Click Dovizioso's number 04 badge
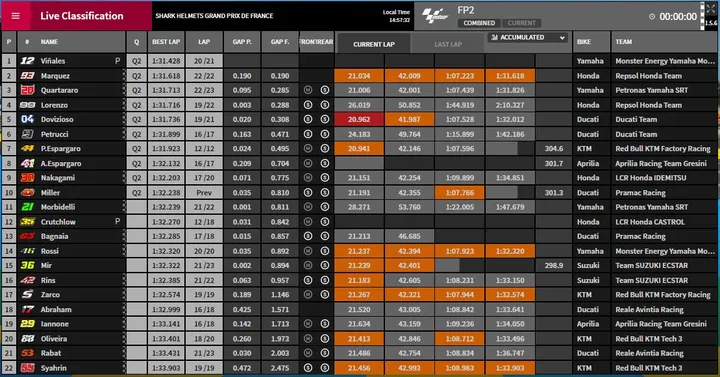 [28, 119]
